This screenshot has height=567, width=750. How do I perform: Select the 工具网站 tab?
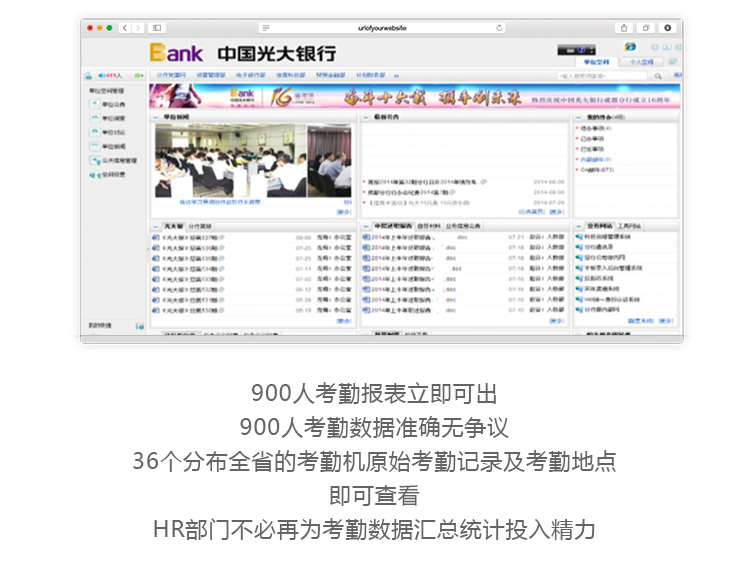(x=629, y=226)
